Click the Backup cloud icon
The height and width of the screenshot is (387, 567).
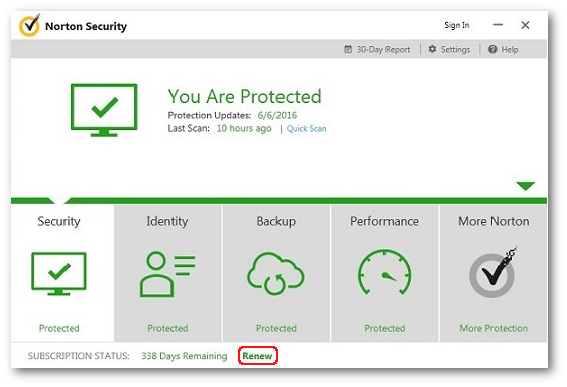coord(276,273)
